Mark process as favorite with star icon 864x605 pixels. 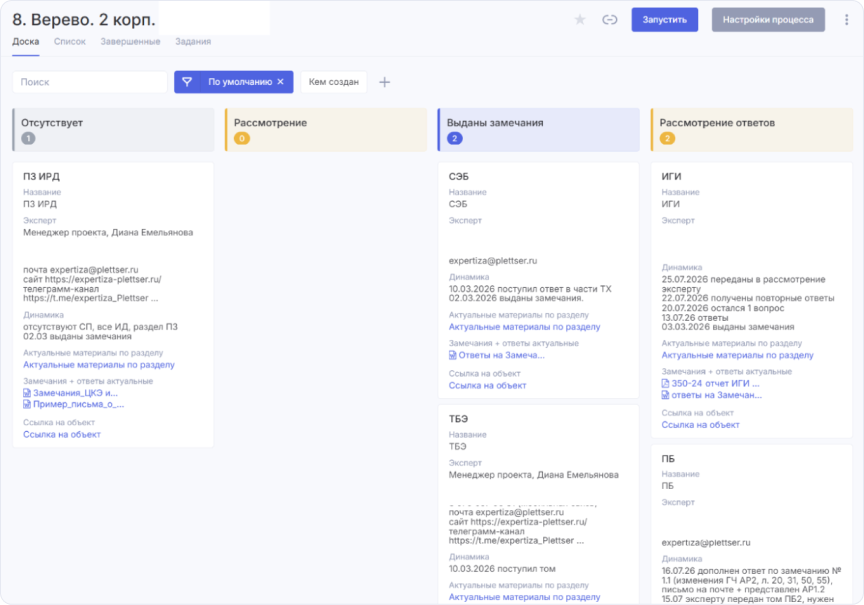coord(580,20)
